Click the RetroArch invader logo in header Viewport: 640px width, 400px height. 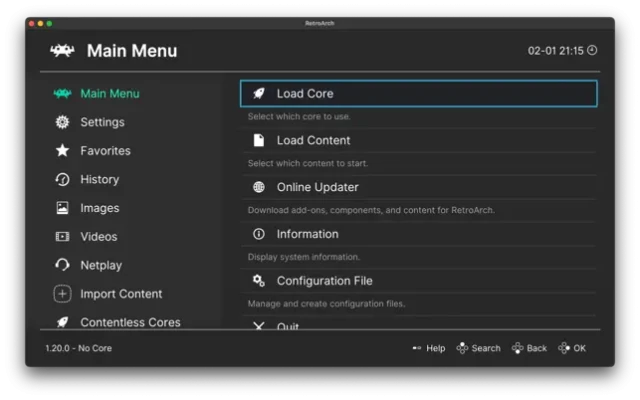point(62,51)
